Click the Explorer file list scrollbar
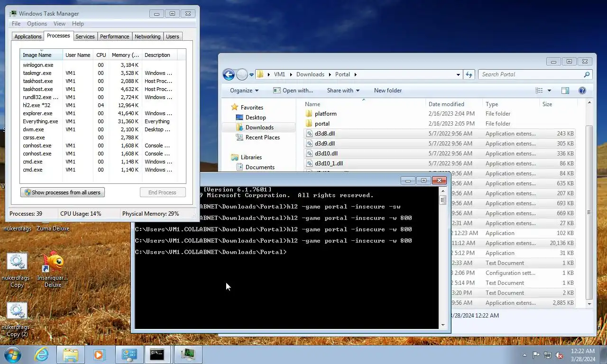Screen dimensions: 607x364 pos(589,203)
